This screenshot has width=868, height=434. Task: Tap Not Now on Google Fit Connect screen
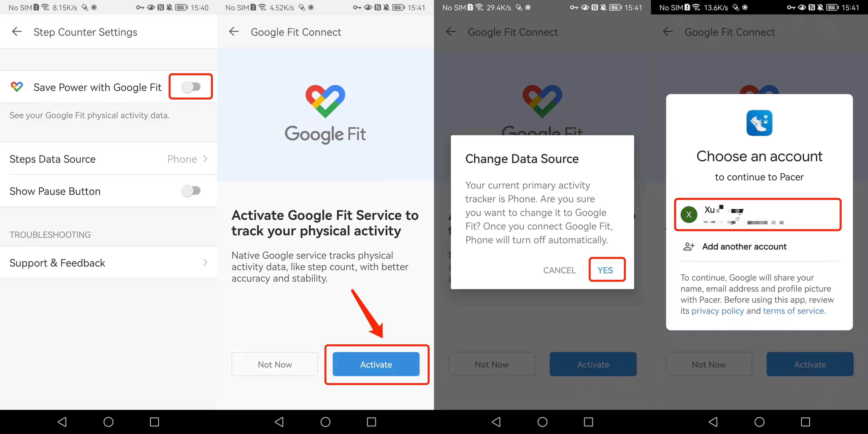275,364
